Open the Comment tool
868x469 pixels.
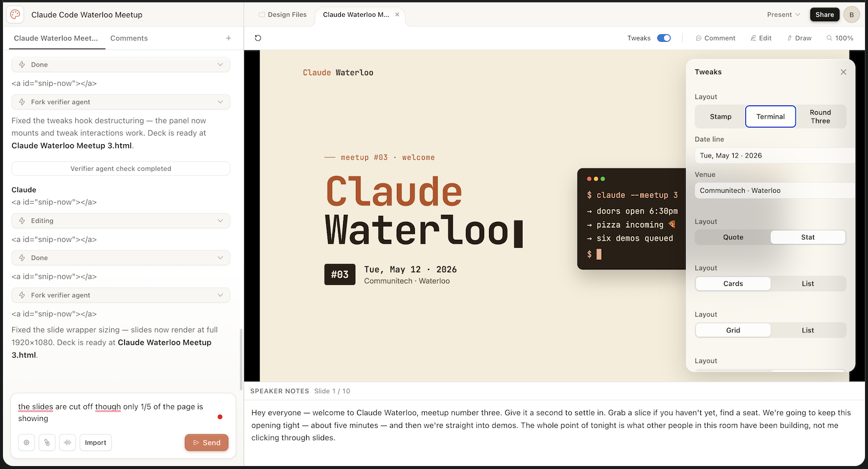(x=715, y=38)
